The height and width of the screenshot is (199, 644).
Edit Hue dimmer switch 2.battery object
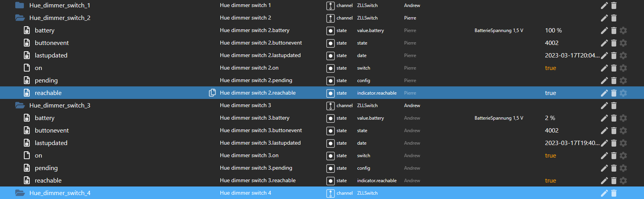pyautogui.click(x=604, y=30)
